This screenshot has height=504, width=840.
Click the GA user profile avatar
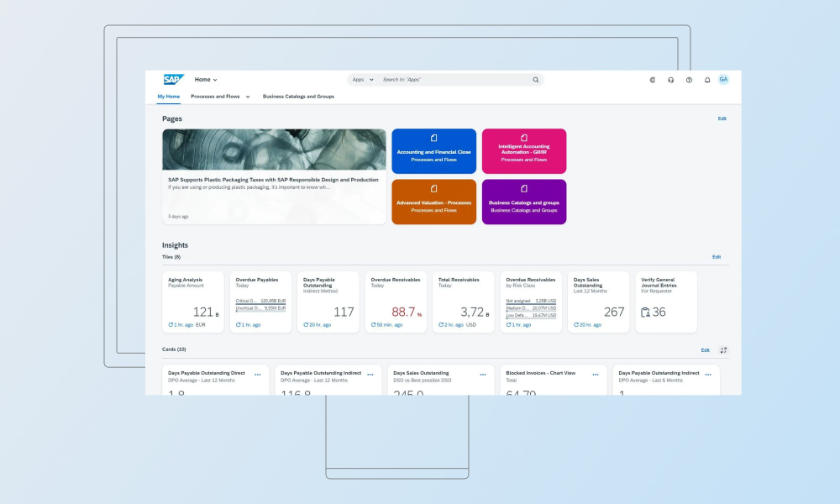tap(723, 79)
